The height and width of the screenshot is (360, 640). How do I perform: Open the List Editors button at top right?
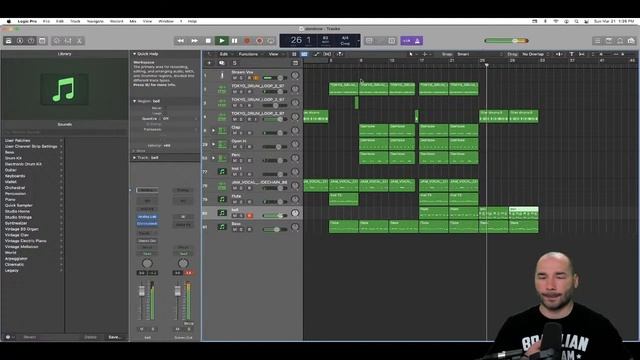coord(598,41)
